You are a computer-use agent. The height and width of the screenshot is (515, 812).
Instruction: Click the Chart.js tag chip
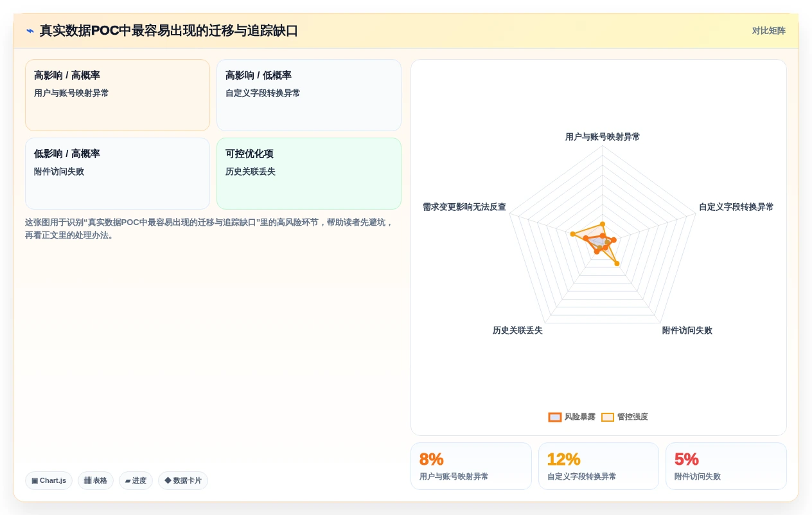click(x=49, y=480)
